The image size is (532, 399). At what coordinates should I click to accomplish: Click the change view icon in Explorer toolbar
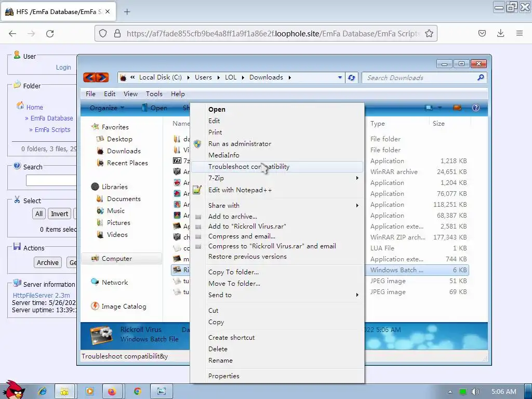[429, 108]
